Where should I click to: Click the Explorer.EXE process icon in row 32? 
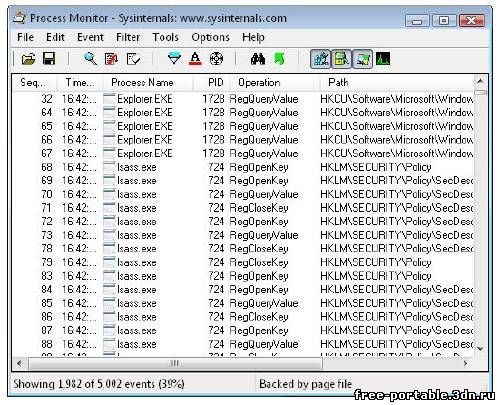[109, 99]
